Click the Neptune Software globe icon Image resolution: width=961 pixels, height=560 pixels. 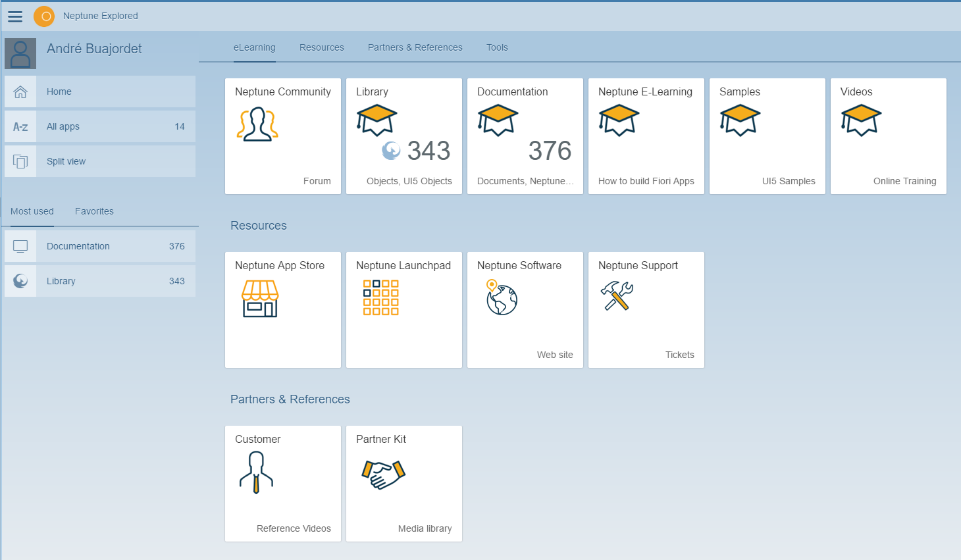[x=502, y=297]
